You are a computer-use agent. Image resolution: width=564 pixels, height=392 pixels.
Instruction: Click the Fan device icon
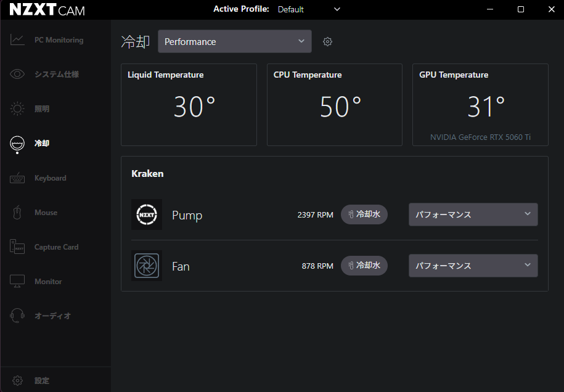pyautogui.click(x=147, y=266)
